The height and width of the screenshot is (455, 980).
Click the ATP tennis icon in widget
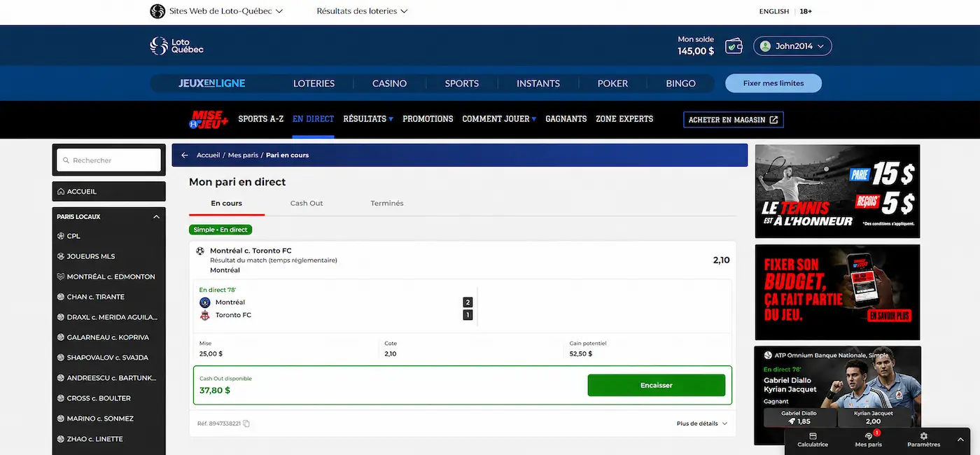click(768, 356)
